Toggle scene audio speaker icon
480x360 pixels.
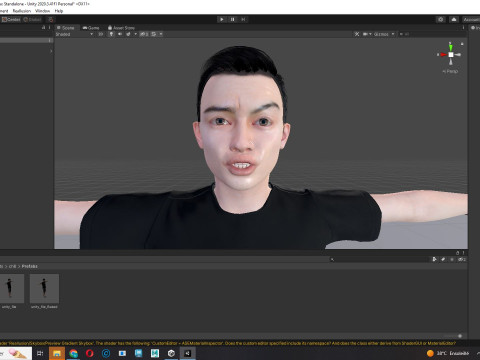pos(120,34)
